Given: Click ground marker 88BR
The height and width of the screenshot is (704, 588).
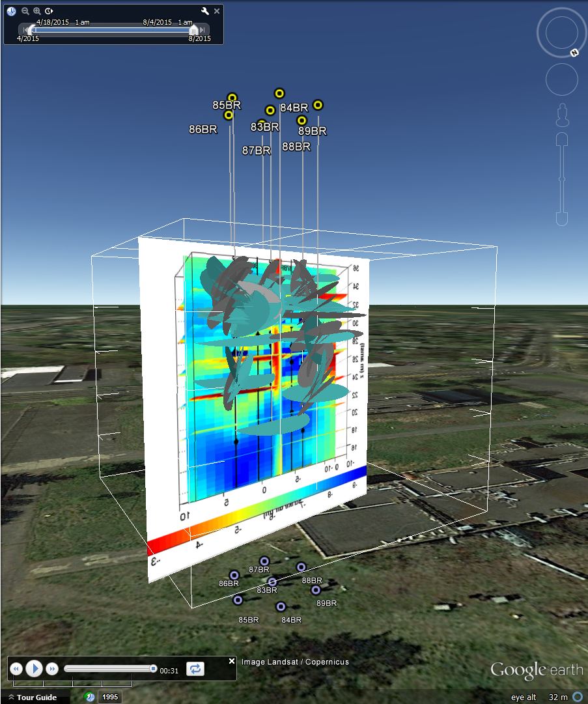Looking at the screenshot, I should pyautogui.click(x=301, y=567).
